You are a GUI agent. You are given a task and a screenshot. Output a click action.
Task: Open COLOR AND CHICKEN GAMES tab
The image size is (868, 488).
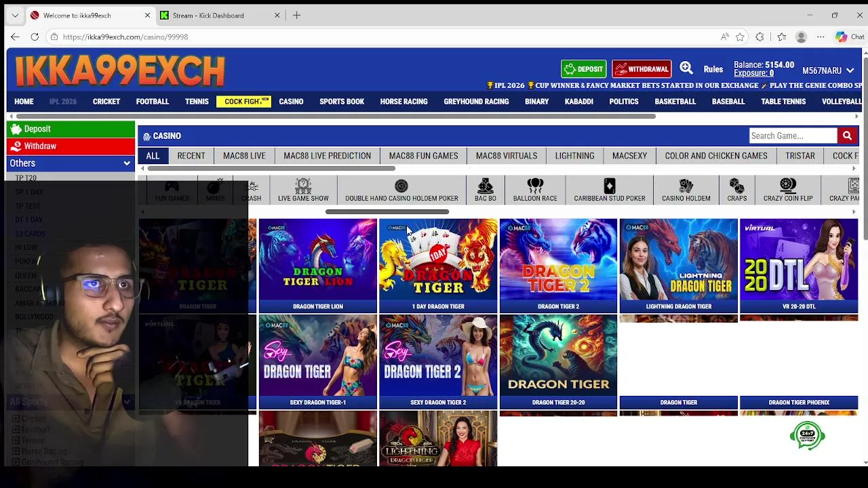(716, 156)
